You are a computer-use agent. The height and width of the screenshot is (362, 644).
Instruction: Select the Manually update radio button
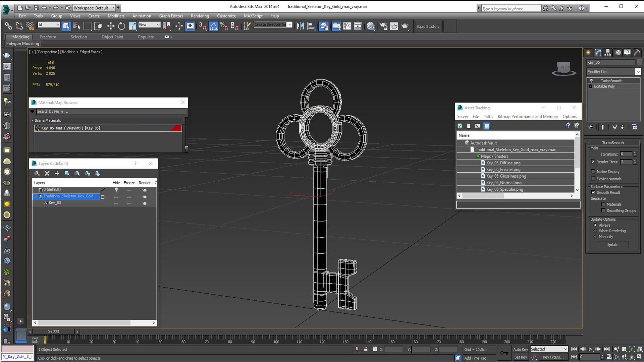pos(595,237)
